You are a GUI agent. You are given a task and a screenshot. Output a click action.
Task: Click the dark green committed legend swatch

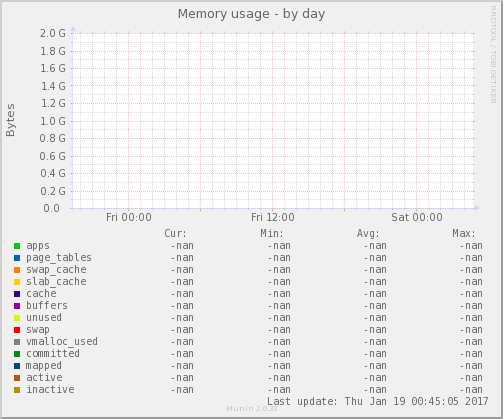[x=17, y=354]
